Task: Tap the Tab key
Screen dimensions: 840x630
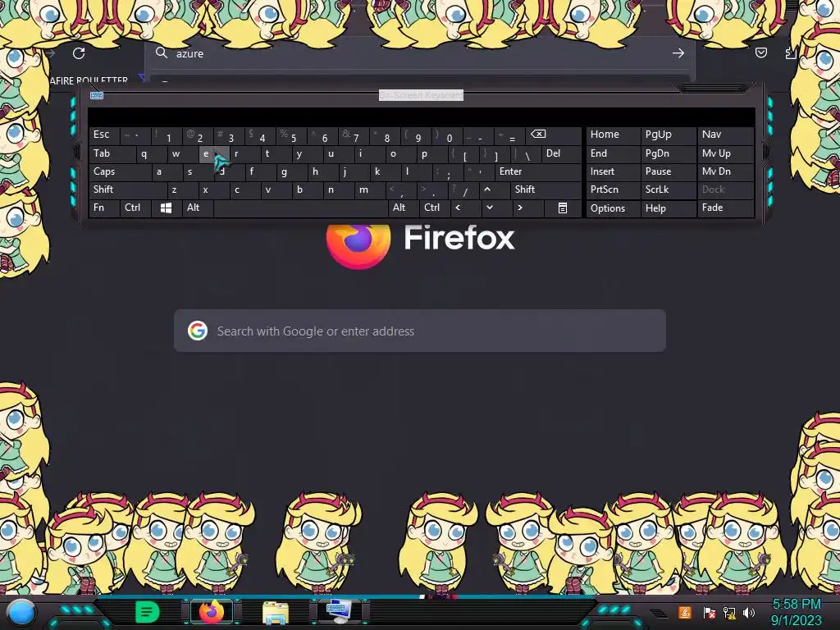Action: tap(112, 153)
